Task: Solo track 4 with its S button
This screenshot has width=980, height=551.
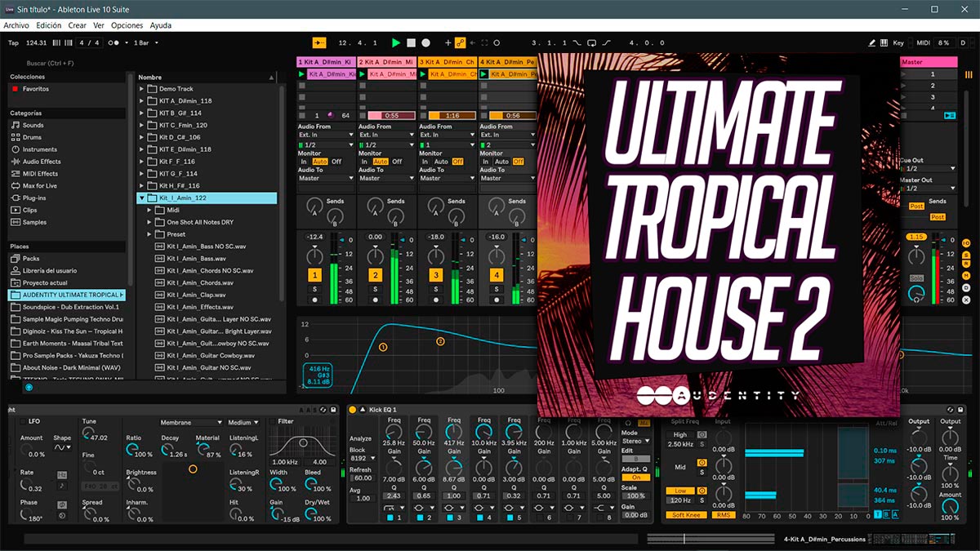Action: [496, 289]
